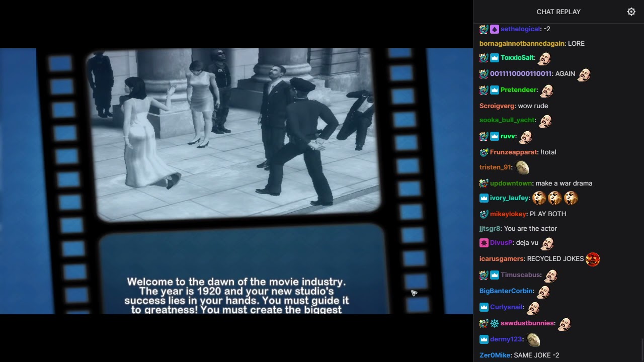Select the ivory_laufey username
The height and width of the screenshot is (362, 644).
tap(510, 198)
